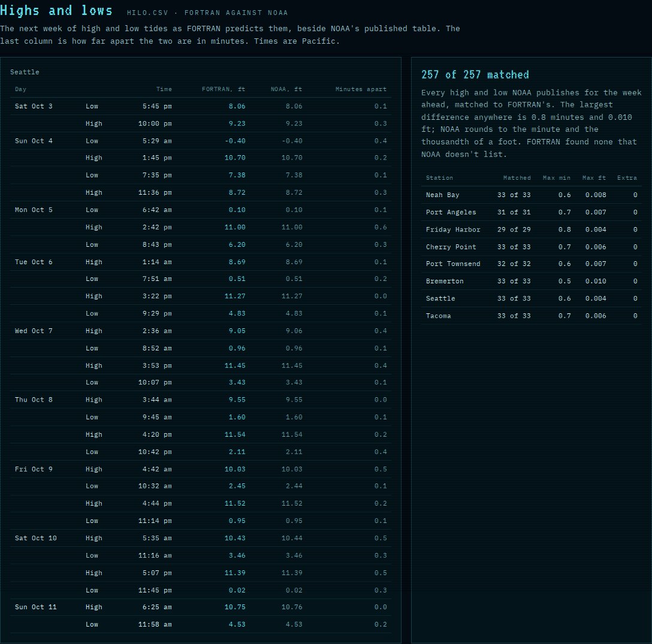652x644 pixels.
Task: Select the 'Tue Oct 6' day cell
Action: 34,262
